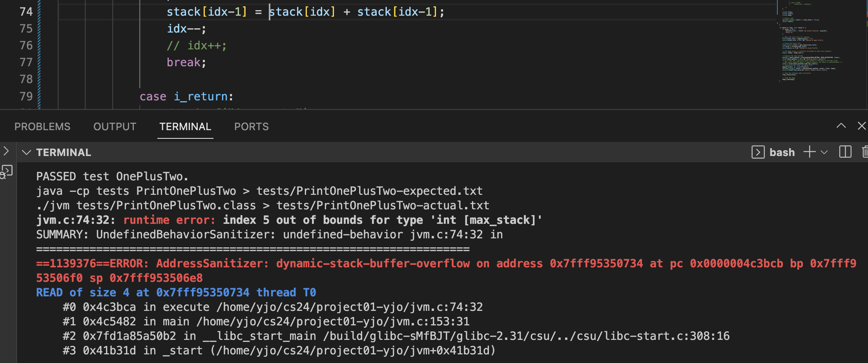Click the bash terminal name label
The image size is (868, 363).
click(782, 152)
